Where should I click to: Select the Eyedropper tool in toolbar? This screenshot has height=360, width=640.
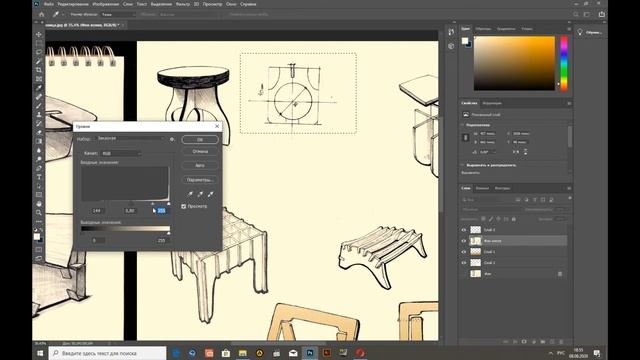(39, 88)
